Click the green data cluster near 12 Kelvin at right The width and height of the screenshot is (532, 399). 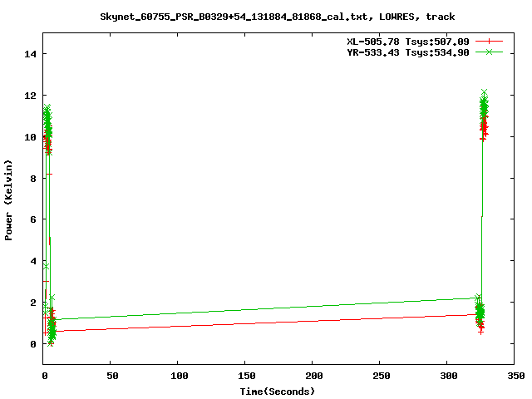click(x=484, y=106)
